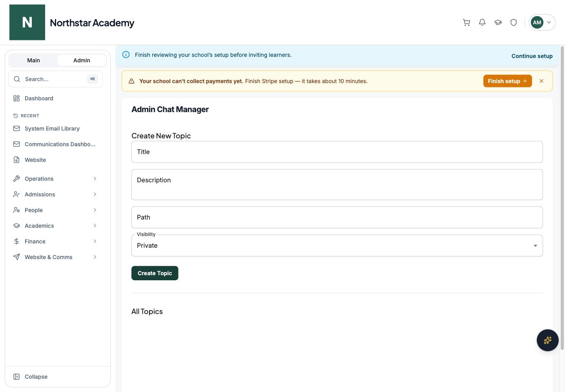The height and width of the screenshot is (392, 565).
Task: Focus the Title input field
Action: (x=337, y=152)
